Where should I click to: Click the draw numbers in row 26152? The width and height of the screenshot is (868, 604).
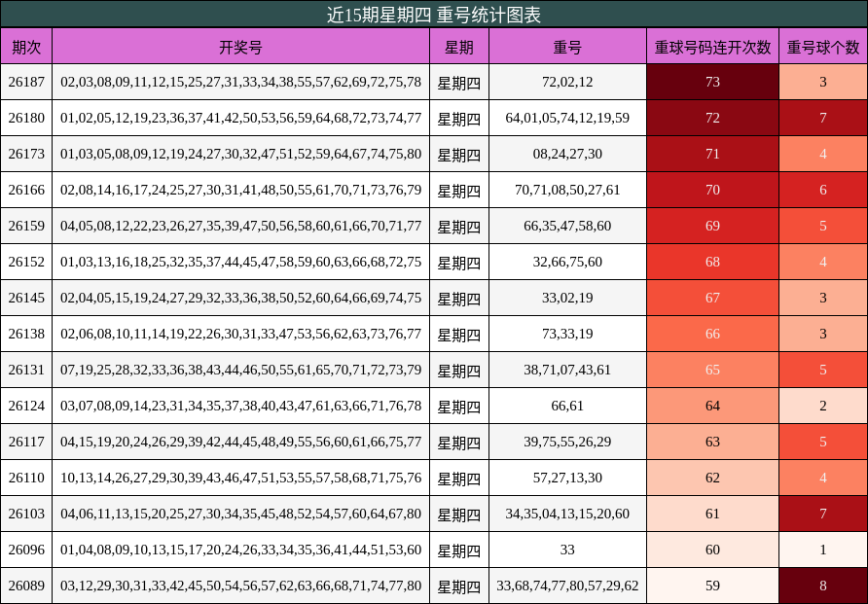click(x=240, y=262)
